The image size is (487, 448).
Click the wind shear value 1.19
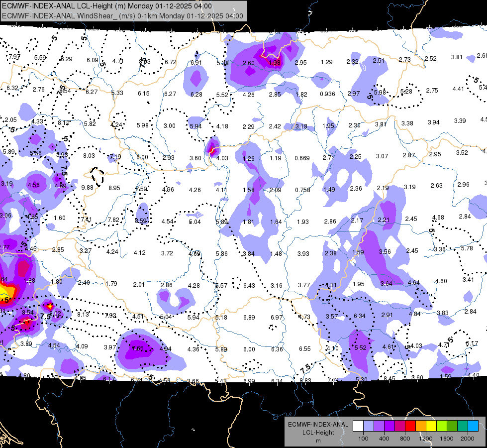(276, 158)
